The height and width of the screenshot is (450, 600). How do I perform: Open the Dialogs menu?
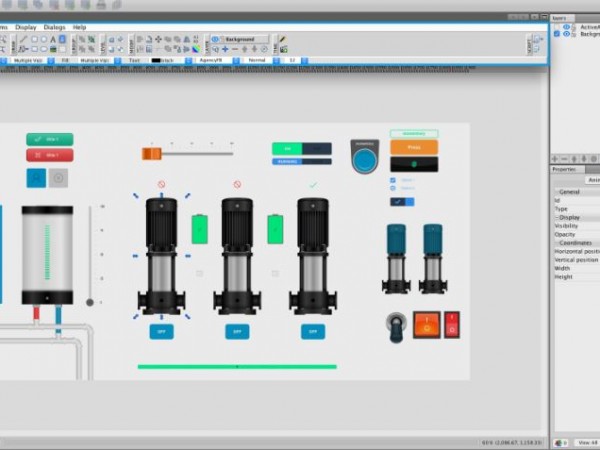click(54, 27)
